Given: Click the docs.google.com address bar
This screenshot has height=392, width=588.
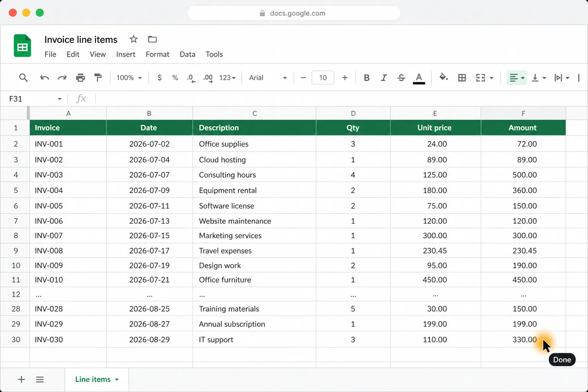Looking at the screenshot, I should 294,13.
